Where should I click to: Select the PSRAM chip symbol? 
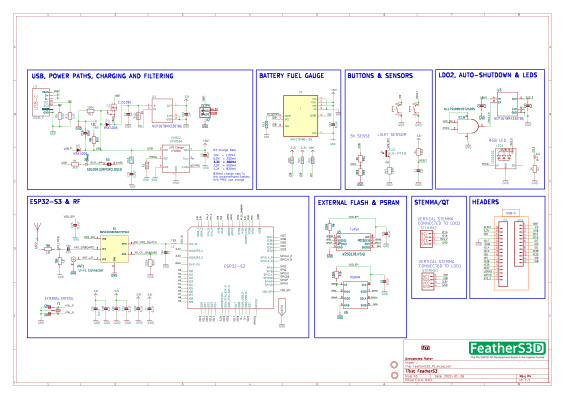(x=355, y=295)
